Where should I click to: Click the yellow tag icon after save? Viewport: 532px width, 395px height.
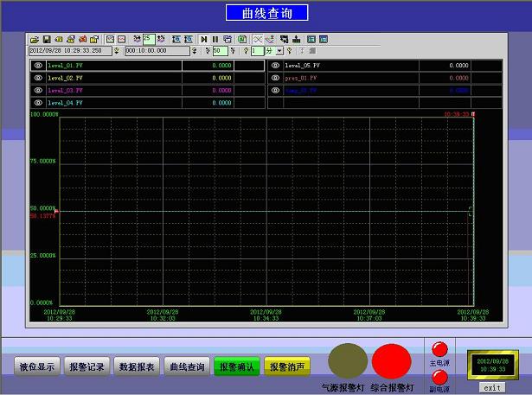[59, 40]
